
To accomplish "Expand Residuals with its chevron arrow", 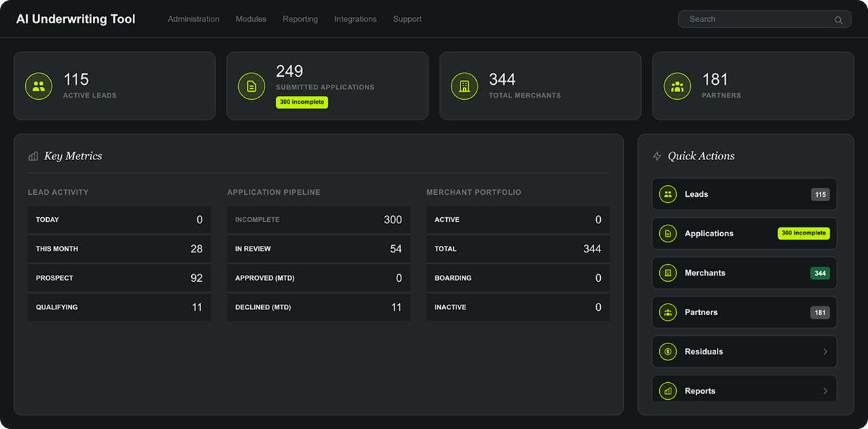I will (x=825, y=352).
